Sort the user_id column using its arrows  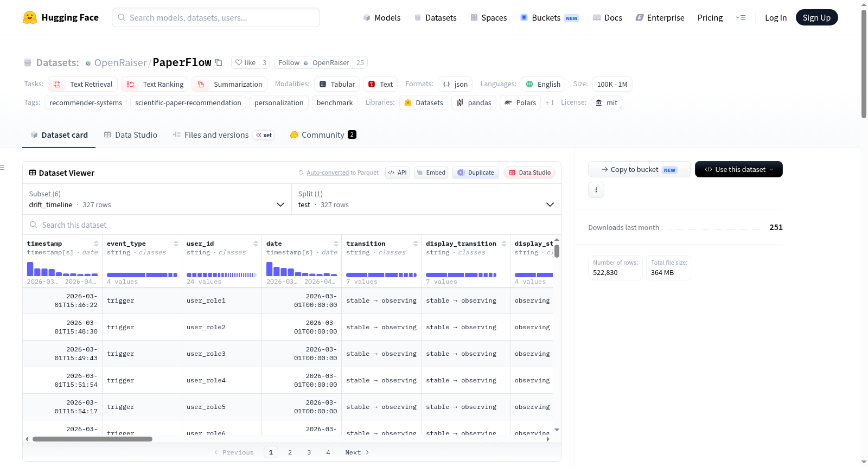click(256, 244)
